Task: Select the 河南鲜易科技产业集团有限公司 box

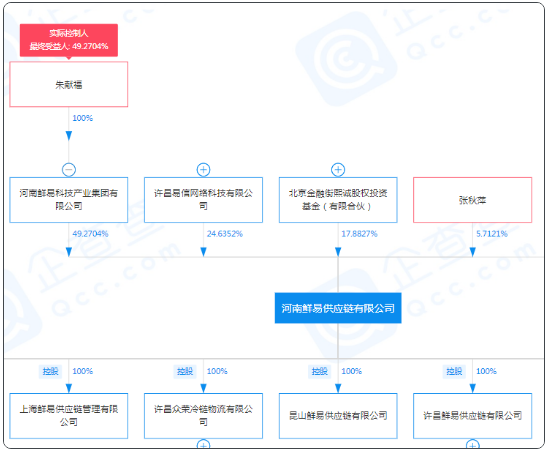Action: tap(68, 200)
